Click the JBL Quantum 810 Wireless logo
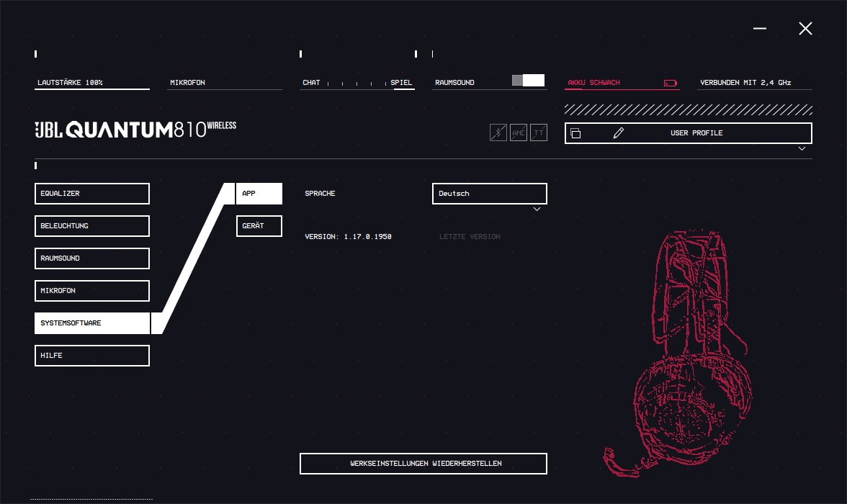Image resolution: width=847 pixels, height=504 pixels. (135, 130)
